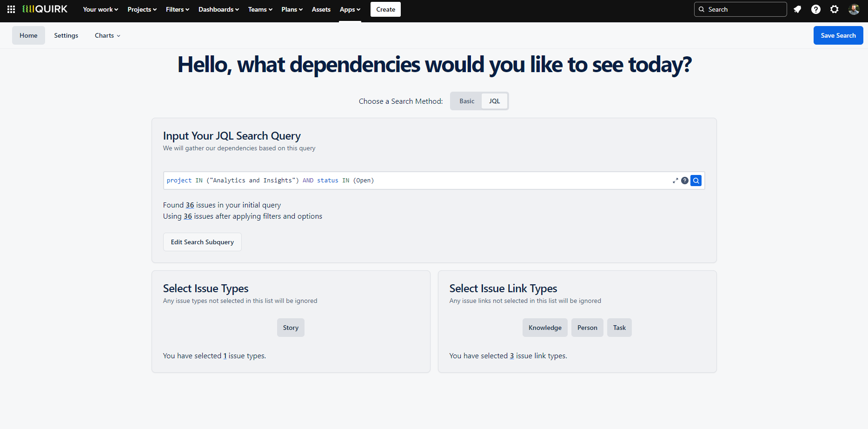The height and width of the screenshot is (429, 868).
Task: Go to the Settings tab
Action: coord(66,35)
